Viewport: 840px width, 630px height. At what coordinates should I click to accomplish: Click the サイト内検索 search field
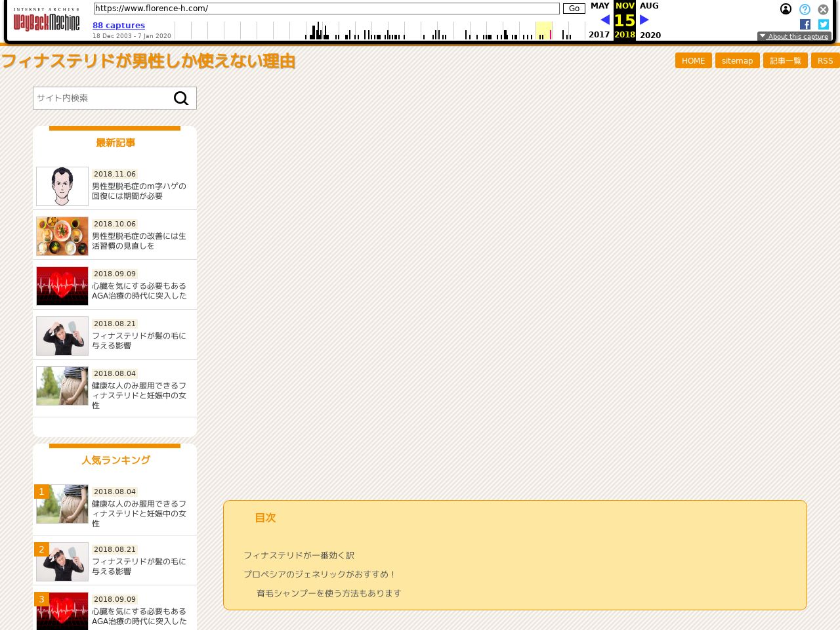[102, 98]
